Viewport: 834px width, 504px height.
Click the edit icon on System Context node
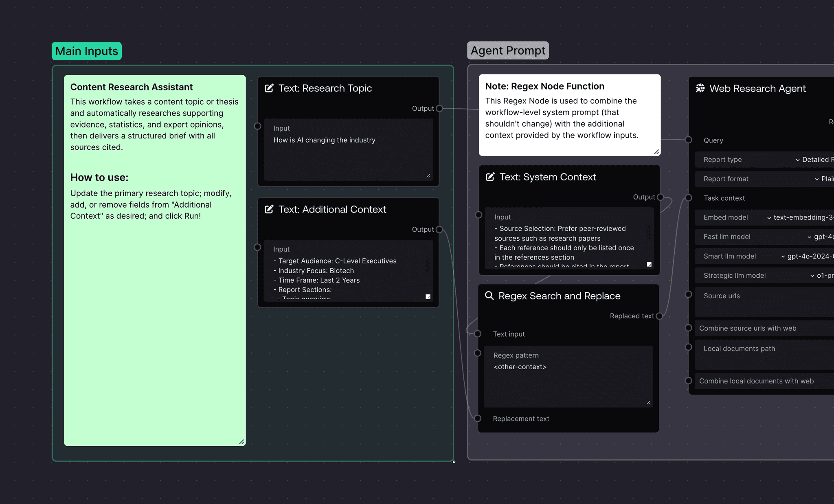[490, 177]
